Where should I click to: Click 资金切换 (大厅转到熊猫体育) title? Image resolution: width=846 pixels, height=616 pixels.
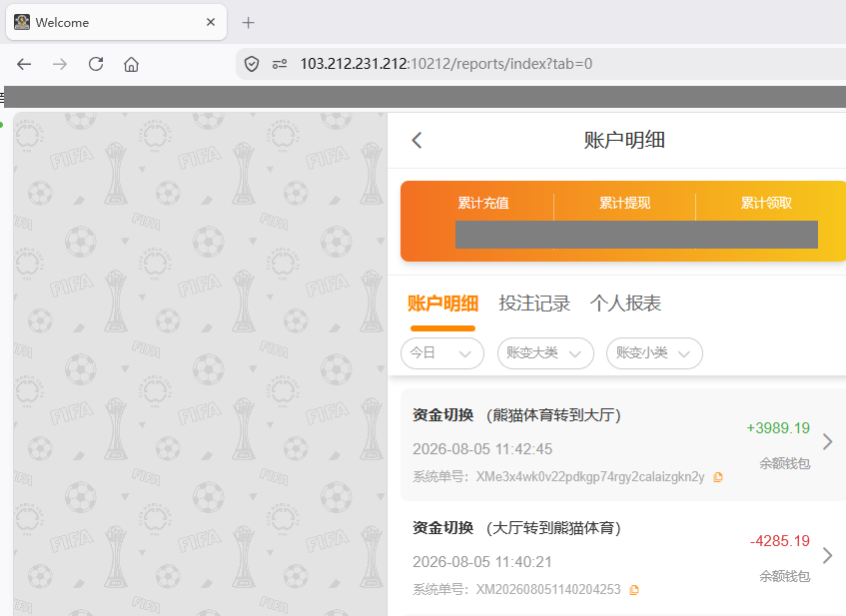516,528
